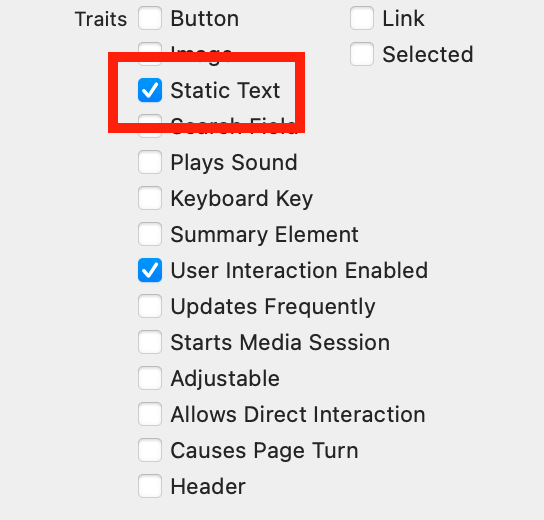This screenshot has width=544, height=520.
Task: Click the Plays Sound label
Action: tap(234, 162)
